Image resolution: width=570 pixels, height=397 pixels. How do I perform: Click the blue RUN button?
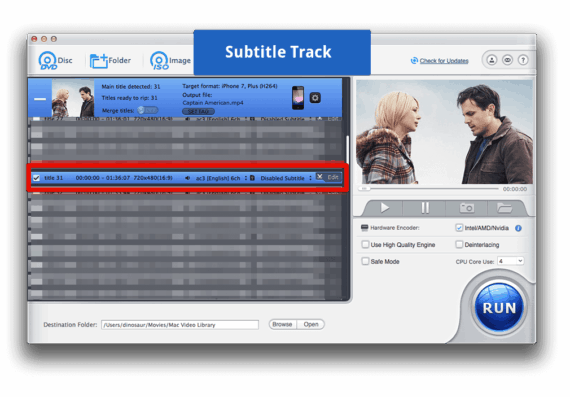pyautogui.click(x=499, y=308)
